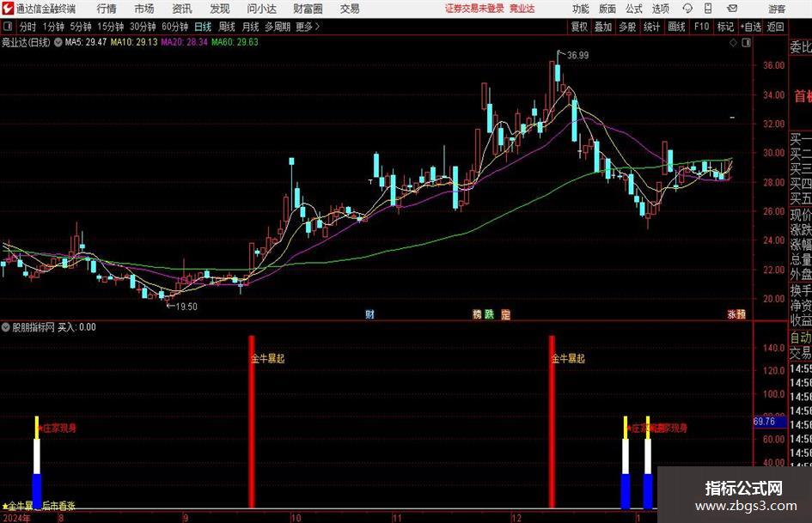
Task: Click the Tongdaxin red logo icon
Action: click(x=7, y=9)
